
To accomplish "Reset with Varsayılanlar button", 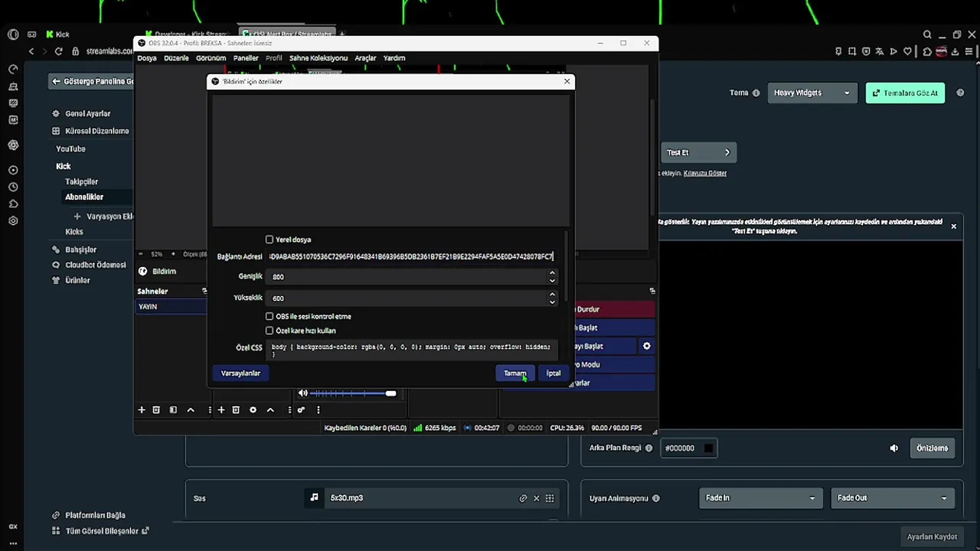I will [240, 373].
